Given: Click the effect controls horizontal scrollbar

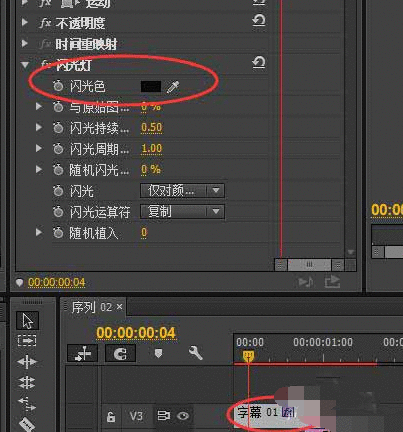Looking at the screenshot, I should (309, 265).
